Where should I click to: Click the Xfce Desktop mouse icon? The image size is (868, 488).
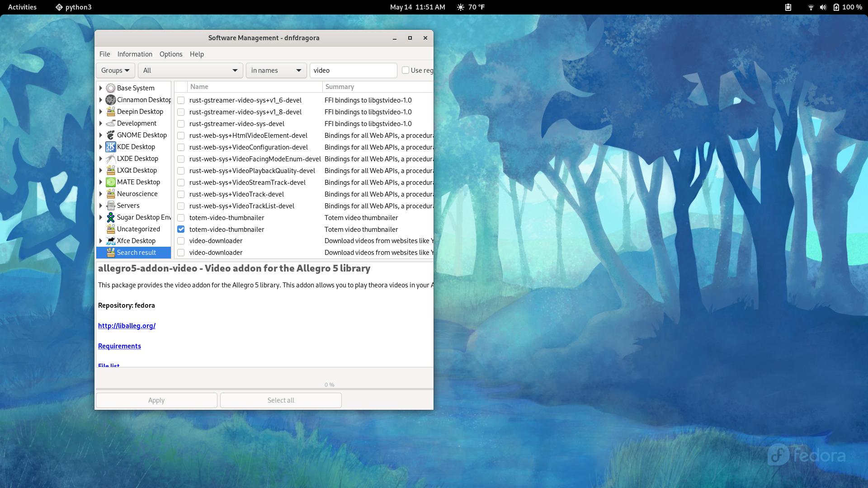pyautogui.click(x=111, y=241)
